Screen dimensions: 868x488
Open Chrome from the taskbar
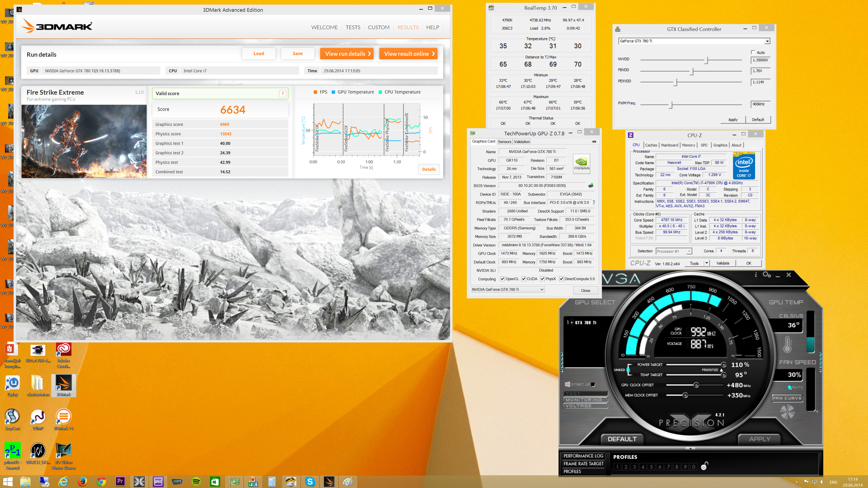[101, 482]
